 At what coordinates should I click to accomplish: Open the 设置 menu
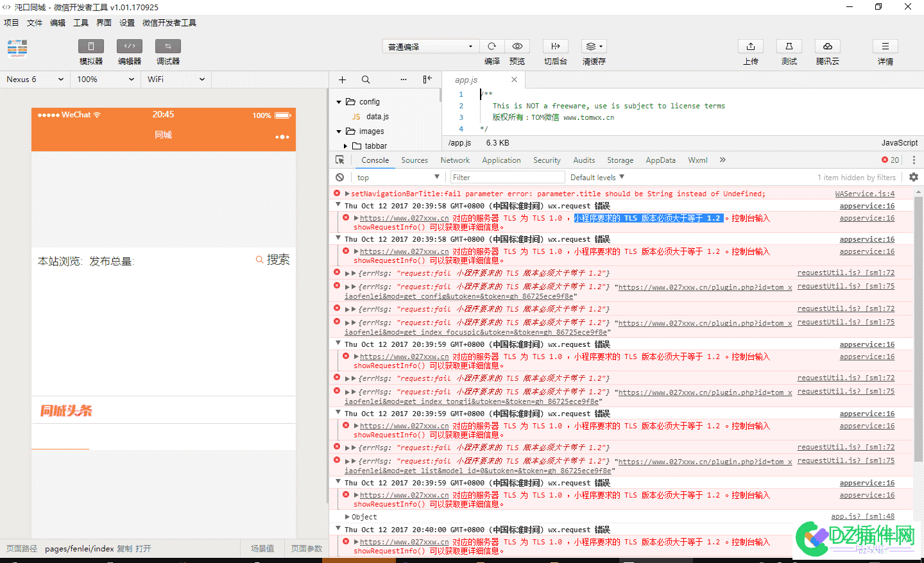[127, 23]
